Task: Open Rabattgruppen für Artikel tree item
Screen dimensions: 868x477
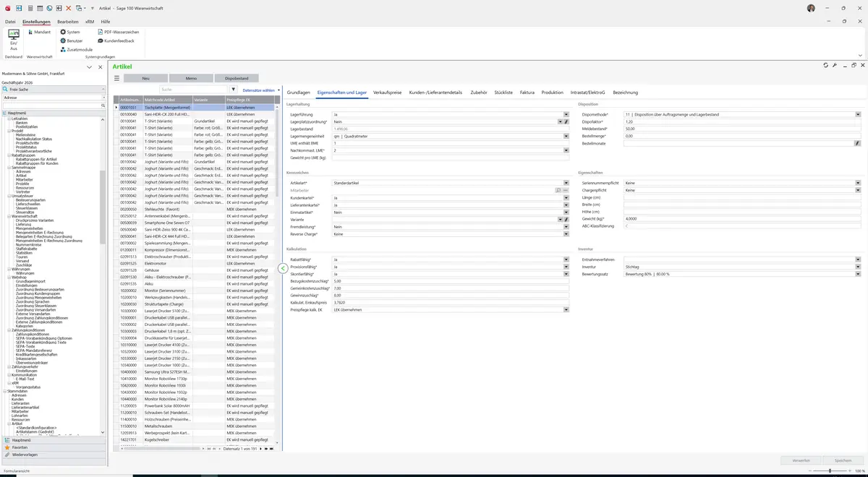Action: (x=35, y=159)
